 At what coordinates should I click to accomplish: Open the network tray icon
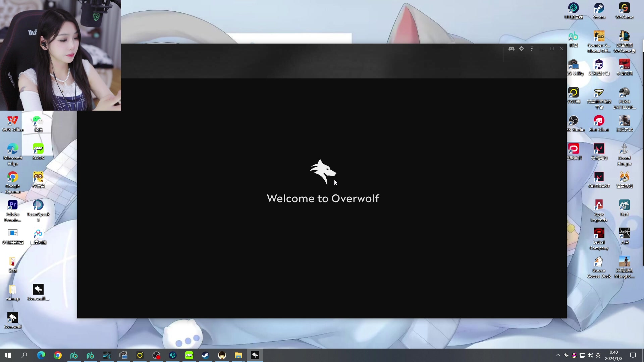pos(582,355)
